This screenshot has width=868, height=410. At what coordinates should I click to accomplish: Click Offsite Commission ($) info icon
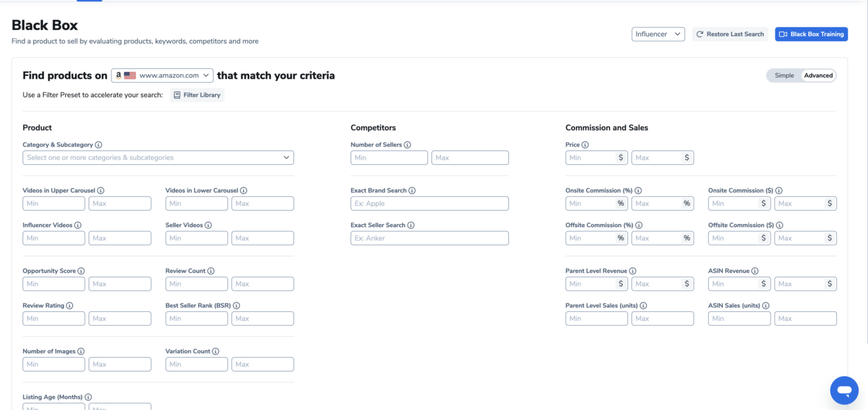click(780, 225)
